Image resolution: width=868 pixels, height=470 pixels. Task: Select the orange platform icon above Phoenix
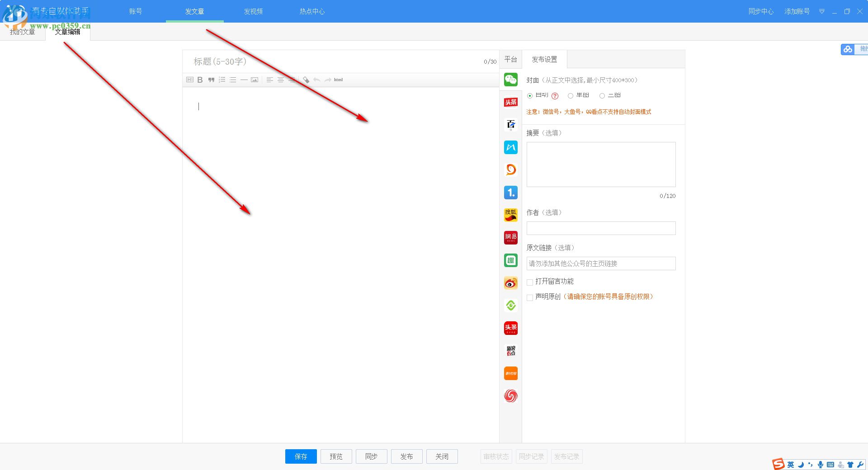[x=511, y=373]
